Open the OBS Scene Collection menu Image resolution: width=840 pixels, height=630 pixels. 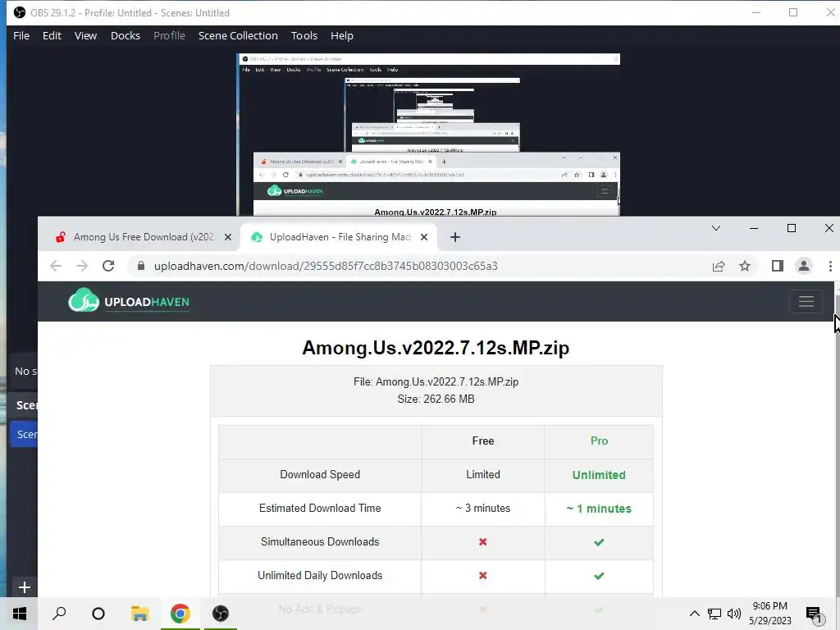238,36
